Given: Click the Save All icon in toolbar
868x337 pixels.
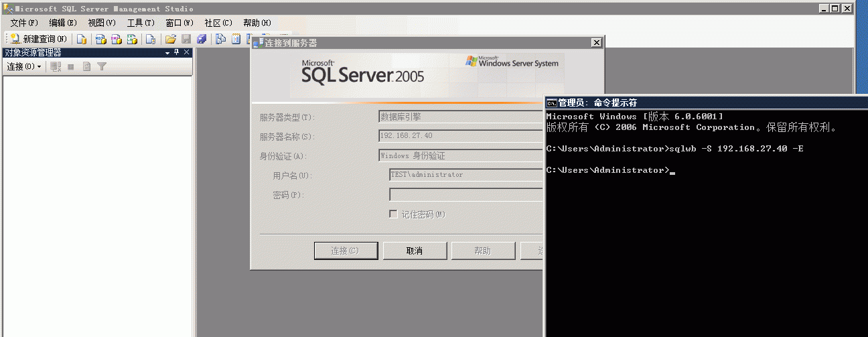Looking at the screenshot, I should [x=202, y=39].
